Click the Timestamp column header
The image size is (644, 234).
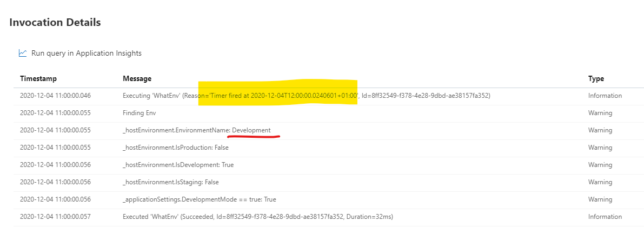[x=38, y=78]
